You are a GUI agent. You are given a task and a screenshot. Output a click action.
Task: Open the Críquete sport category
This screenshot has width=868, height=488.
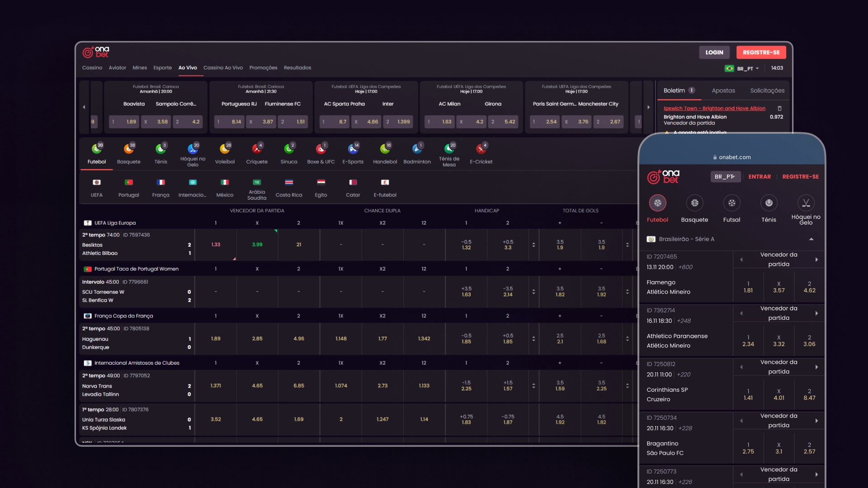click(x=257, y=154)
